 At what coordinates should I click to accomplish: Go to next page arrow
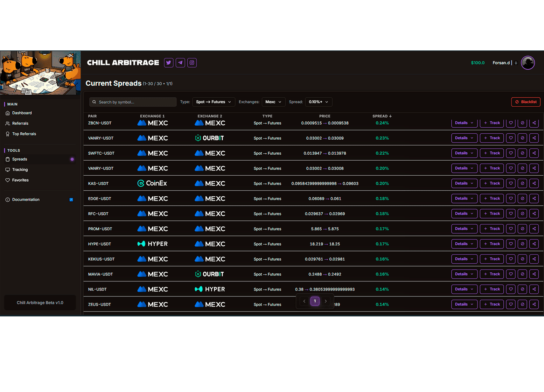click(x=326, y=301)
